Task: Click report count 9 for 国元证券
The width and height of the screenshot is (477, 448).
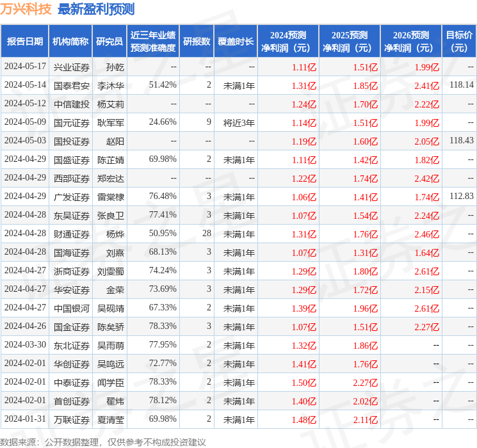Action: (x=209, y=122)
